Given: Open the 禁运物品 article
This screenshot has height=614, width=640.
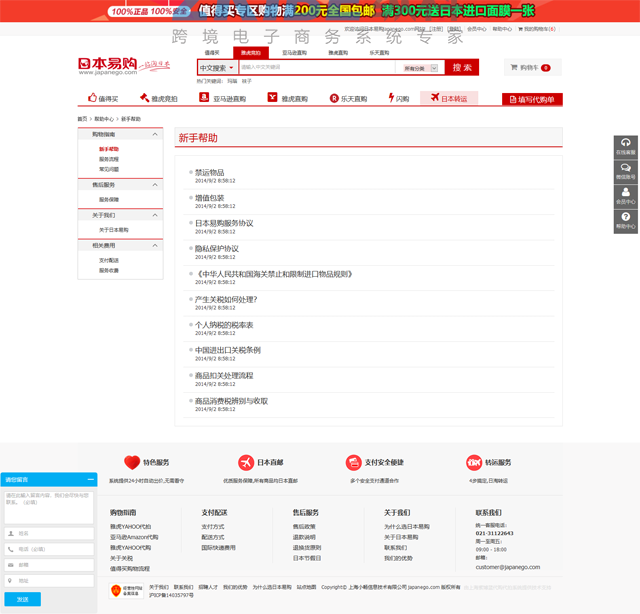Looking at the screenshot, I should (x=209, y=172).
